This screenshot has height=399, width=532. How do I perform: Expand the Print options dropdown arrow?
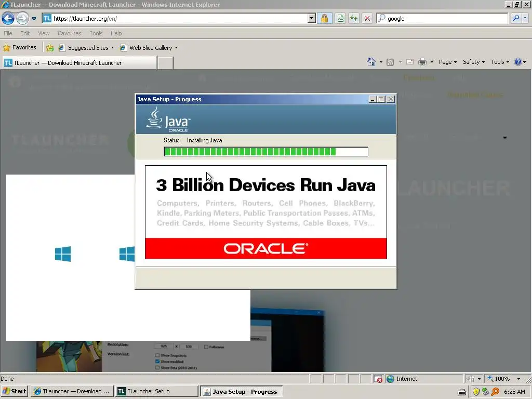[x=432, y=62]
